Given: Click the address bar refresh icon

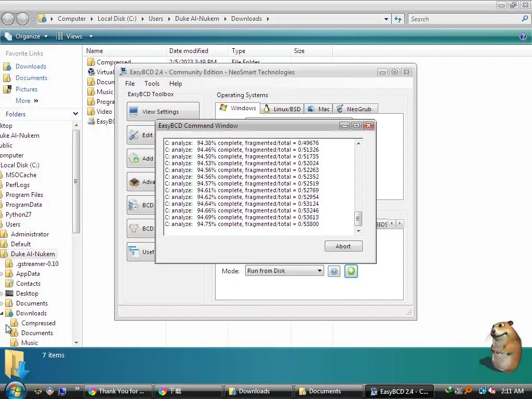Looking at the screenshot, I should point(398,19).
